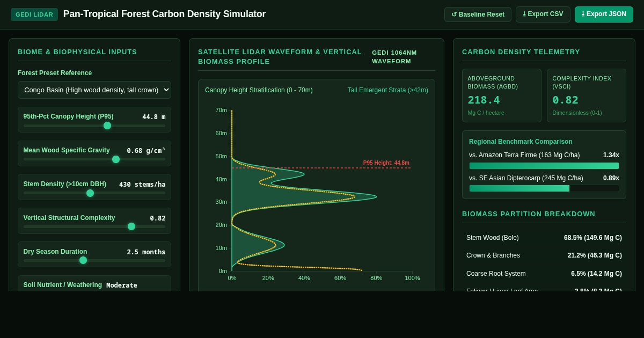
Task: Click the Stem Wood (Bole) row
Action: (x=544, y=238)
